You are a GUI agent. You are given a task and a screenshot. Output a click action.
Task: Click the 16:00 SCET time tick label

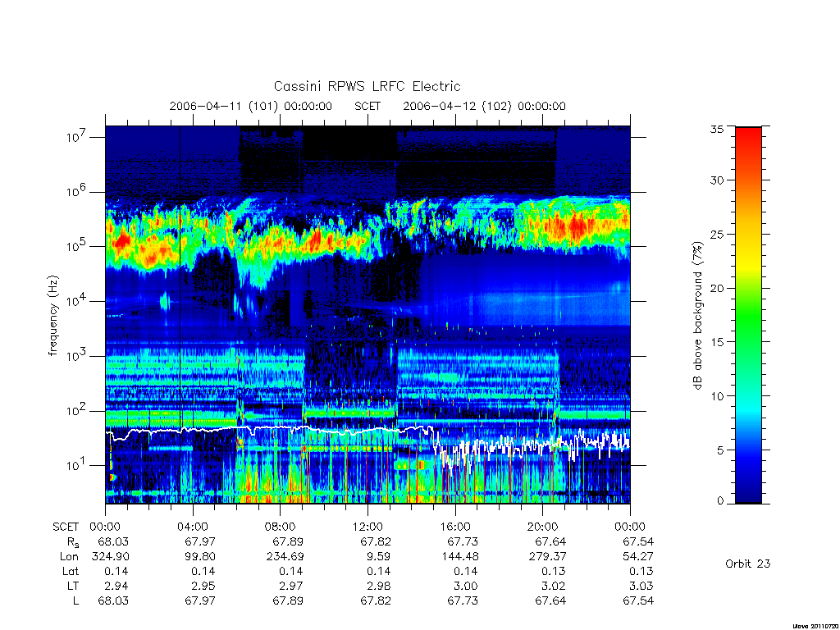click(x=454, y=527)
